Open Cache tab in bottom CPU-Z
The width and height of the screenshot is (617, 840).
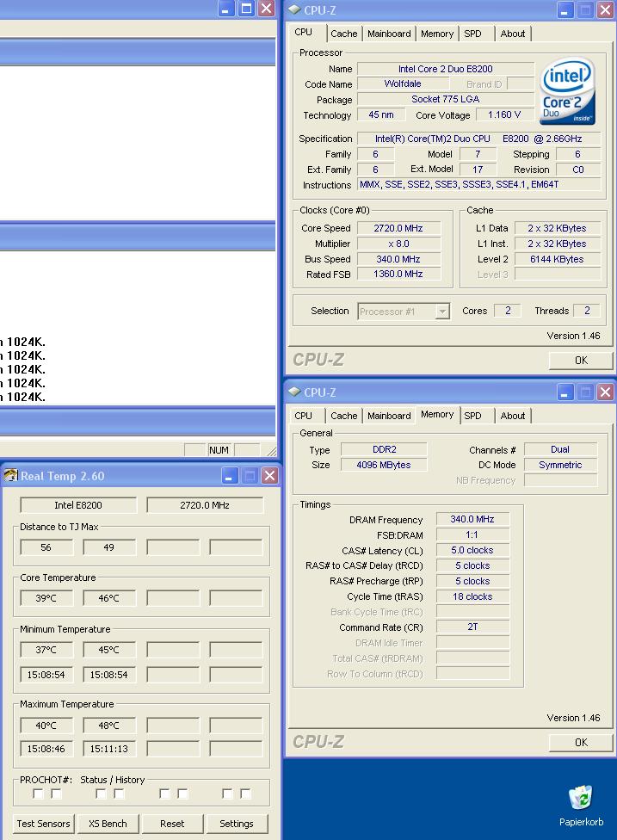point(344,416)
